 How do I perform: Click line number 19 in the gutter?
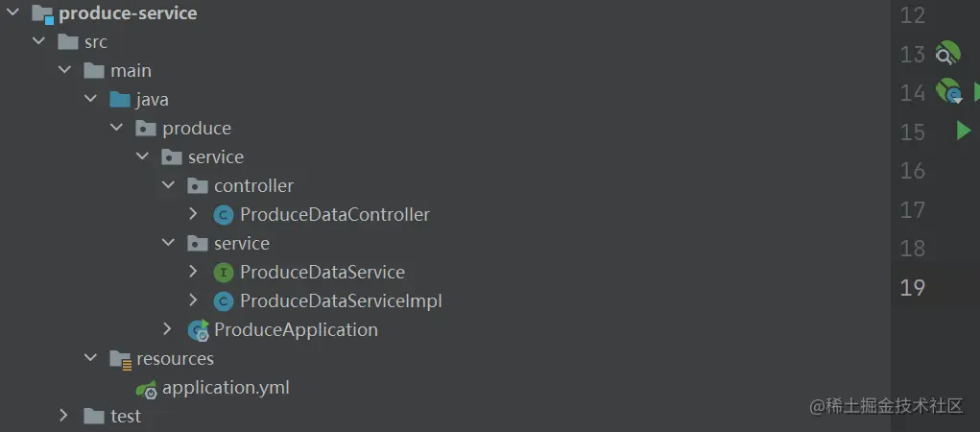913,287
